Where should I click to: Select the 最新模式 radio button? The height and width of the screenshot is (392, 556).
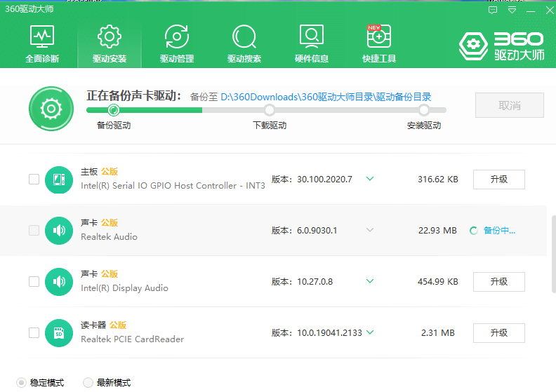(x=88, y=382)
